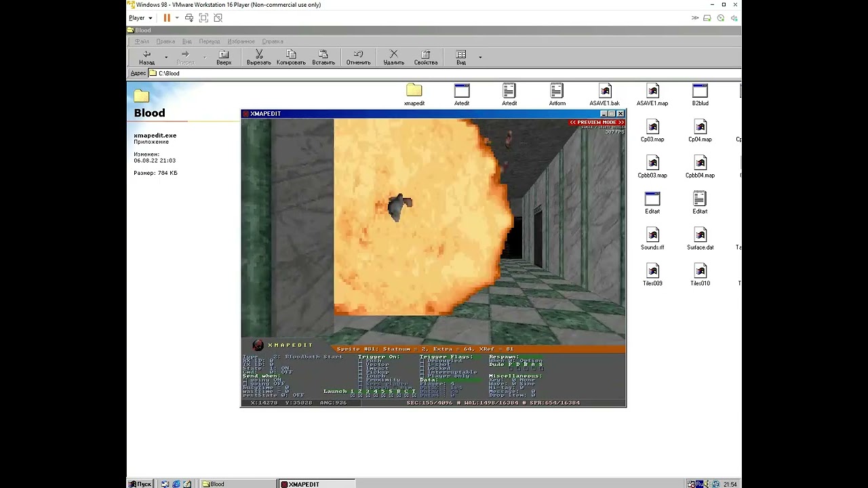The height and width of the screenshot is (488, 868).
Task: Toggle the Vector trigger checkbox
Action: [x=361, y=365]
